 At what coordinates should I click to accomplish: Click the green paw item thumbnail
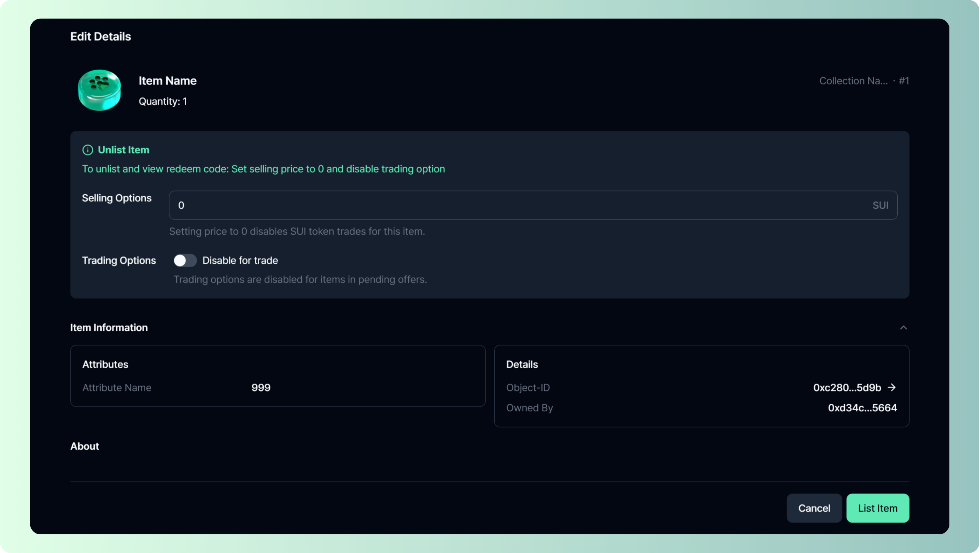(100, 90)
